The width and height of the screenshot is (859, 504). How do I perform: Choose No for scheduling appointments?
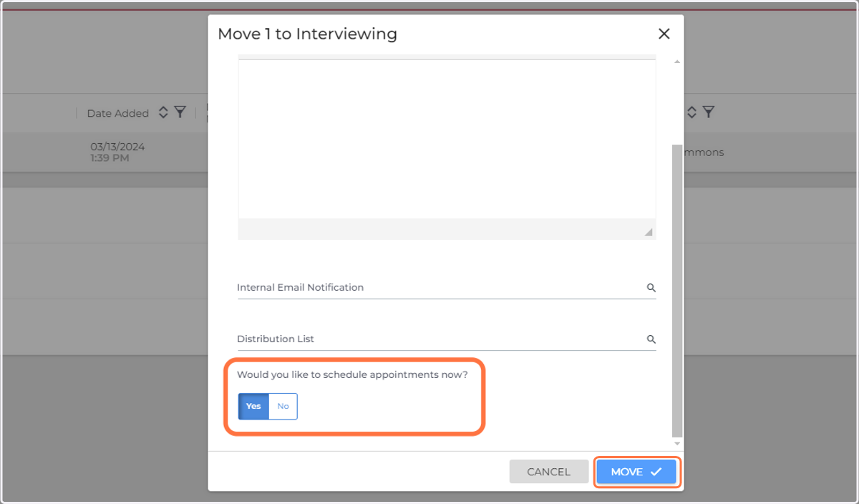click(283, 406)
